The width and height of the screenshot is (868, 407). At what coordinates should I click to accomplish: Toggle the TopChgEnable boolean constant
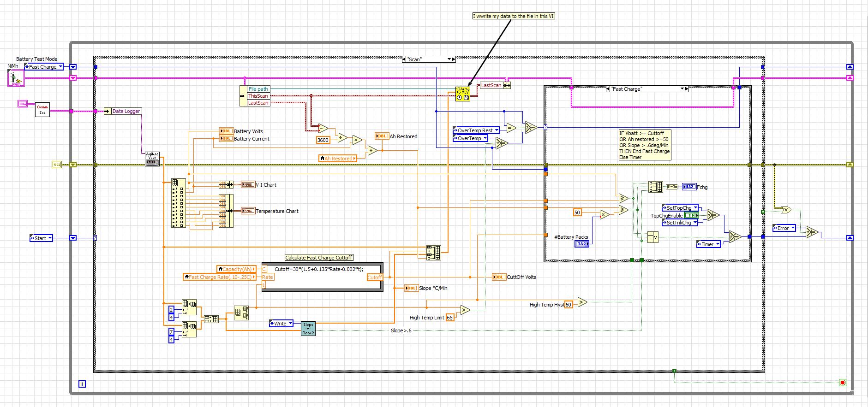tap(691, 215)
